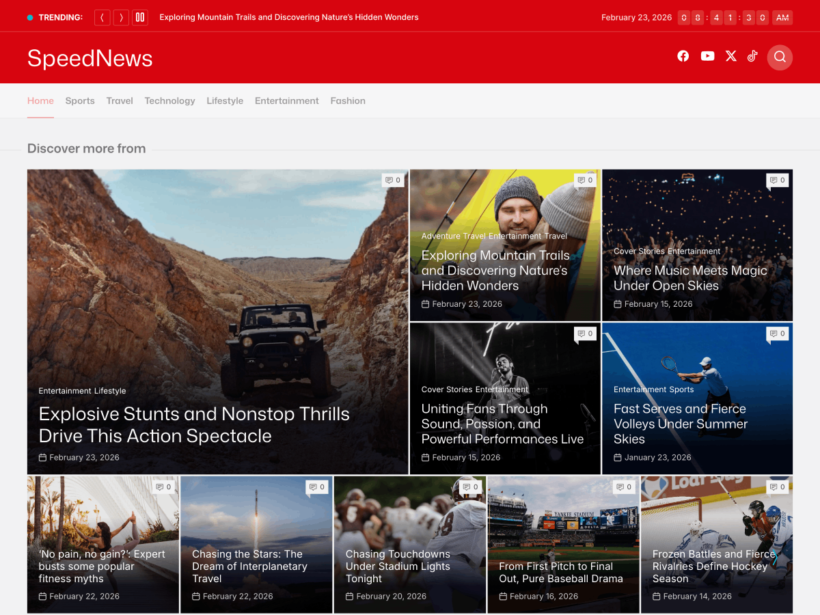Screen dimensions: 820x615
Task: Click the SpeedNews site logo
Action: 90,58
